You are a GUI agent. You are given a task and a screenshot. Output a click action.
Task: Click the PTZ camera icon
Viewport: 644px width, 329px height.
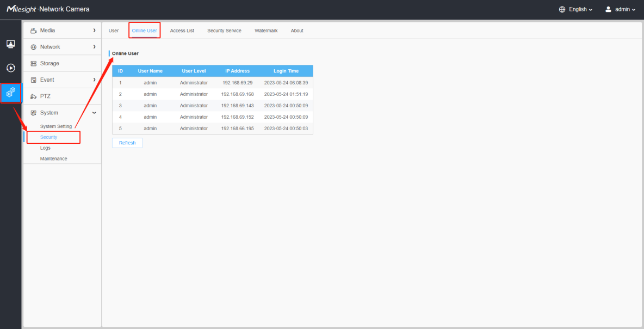(34, 96)
